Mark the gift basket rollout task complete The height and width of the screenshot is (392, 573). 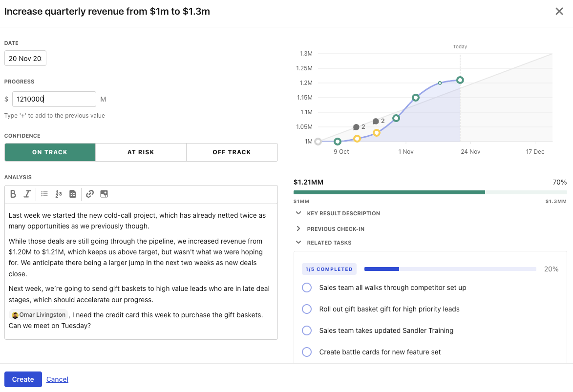pos(307,309)
